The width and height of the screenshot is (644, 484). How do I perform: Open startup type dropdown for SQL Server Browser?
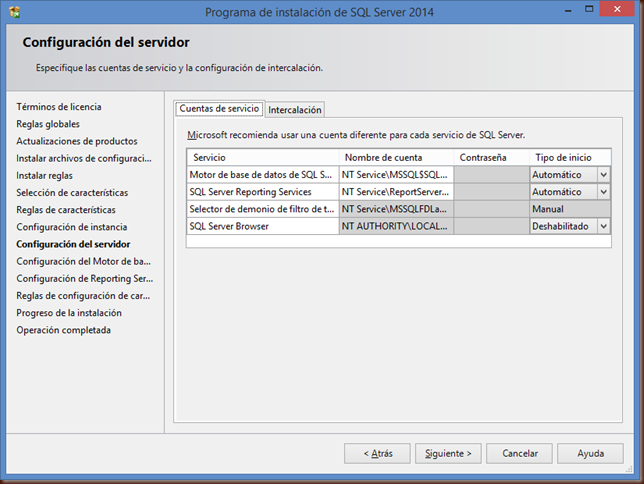603,226
